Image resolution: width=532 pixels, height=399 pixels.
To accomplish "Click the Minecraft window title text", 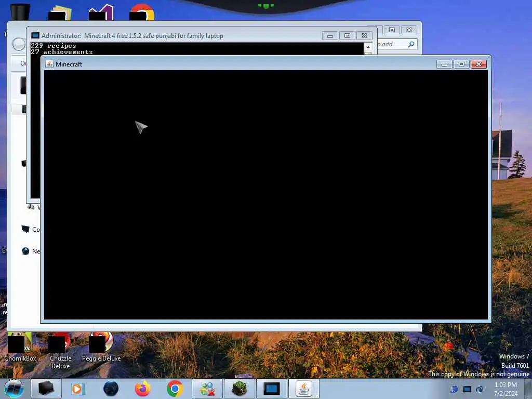I will (x=69, y=64).
